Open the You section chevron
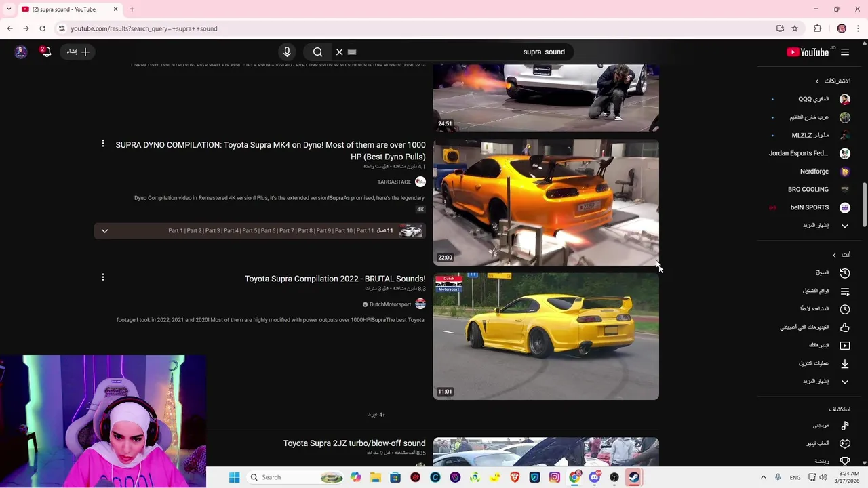This screenshot has width=868, height=488. 834,255
